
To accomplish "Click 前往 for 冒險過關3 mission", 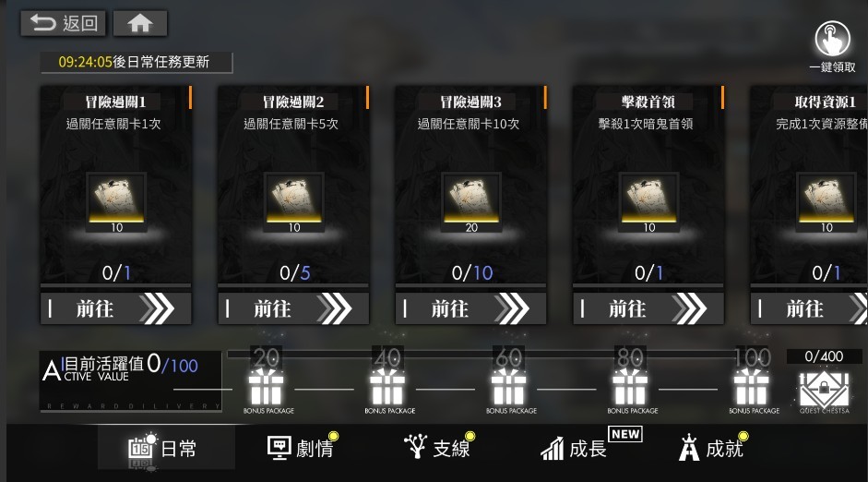I will (x=470, y=308).
